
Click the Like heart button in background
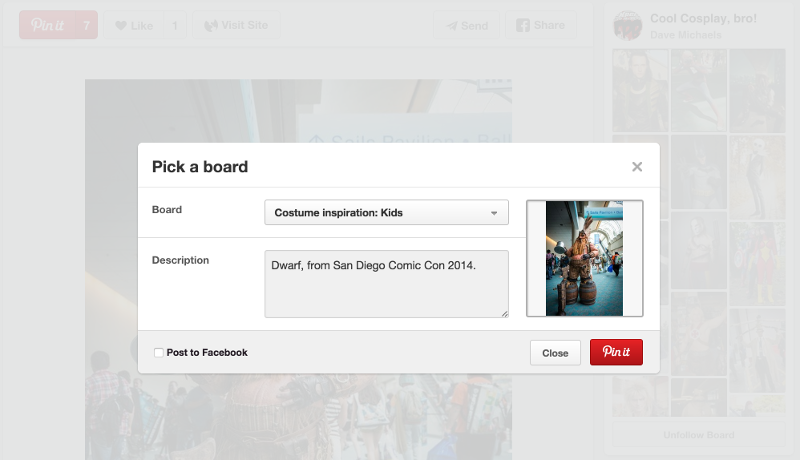coord(134,25)
